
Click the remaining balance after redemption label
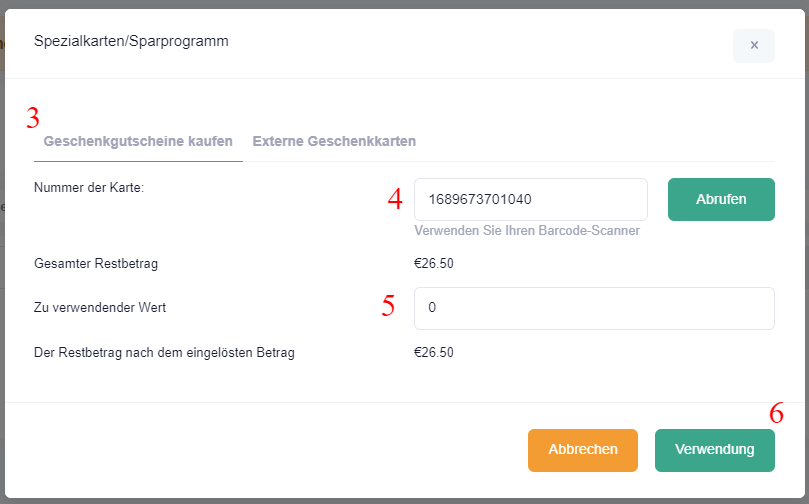[x=164, y=352]
